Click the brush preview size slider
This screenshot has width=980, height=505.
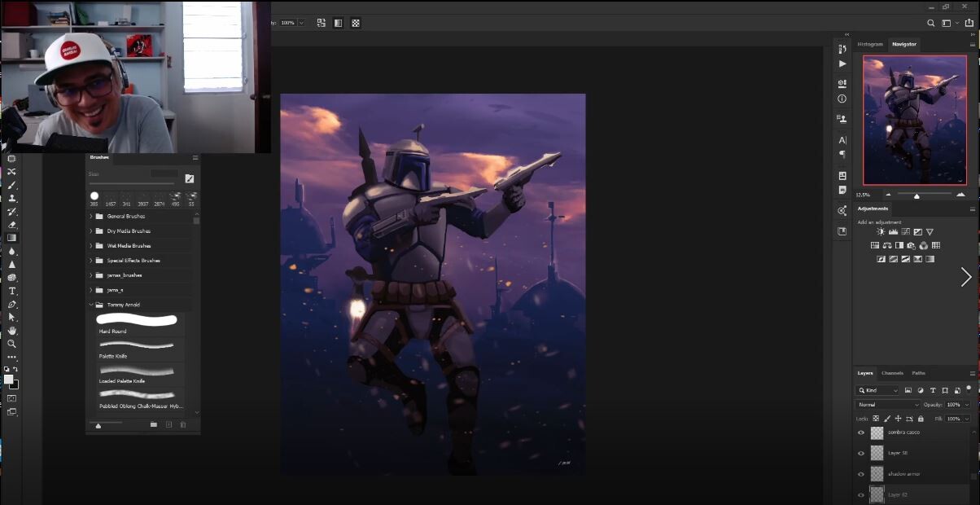tap(98, 425)
